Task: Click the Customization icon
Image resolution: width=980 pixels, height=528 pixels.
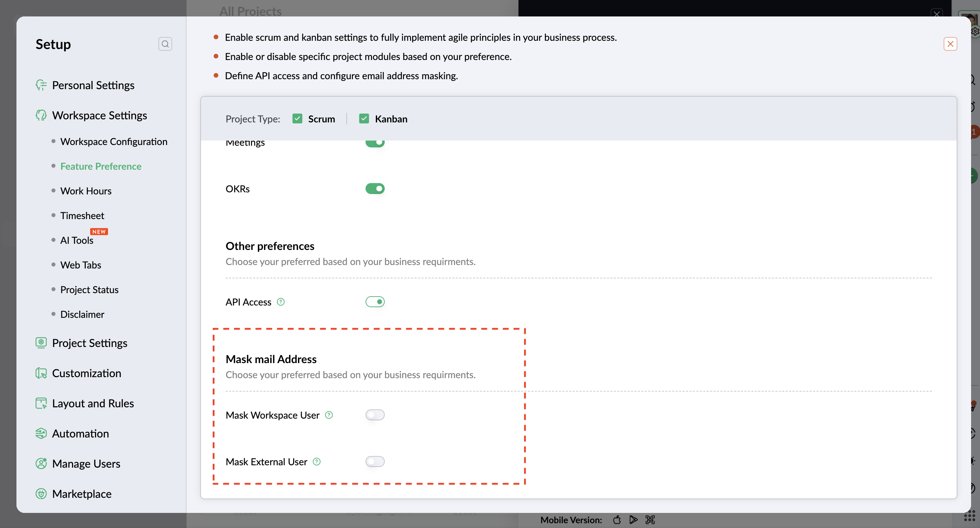Action: 41,373
